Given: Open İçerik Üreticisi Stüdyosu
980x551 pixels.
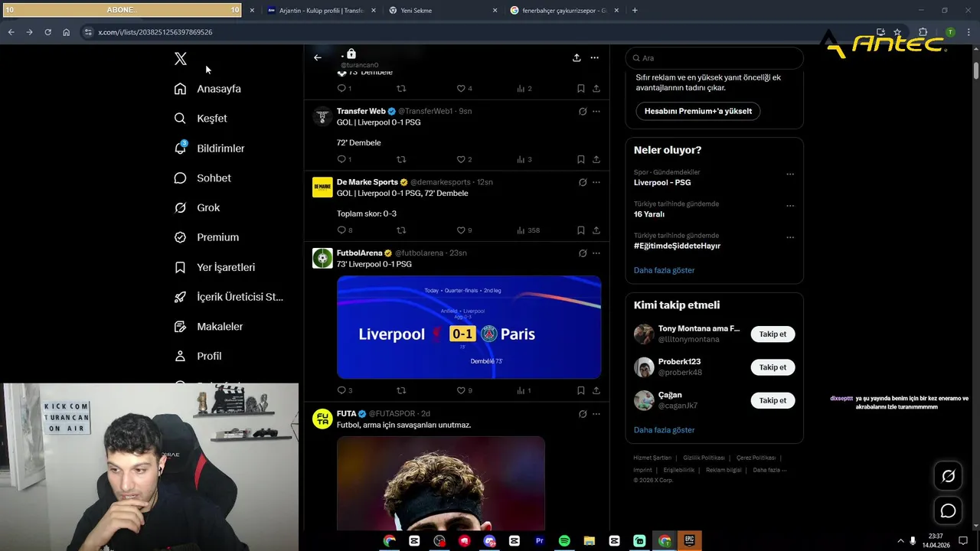Looking at the screenshot, I should [229, 297].
